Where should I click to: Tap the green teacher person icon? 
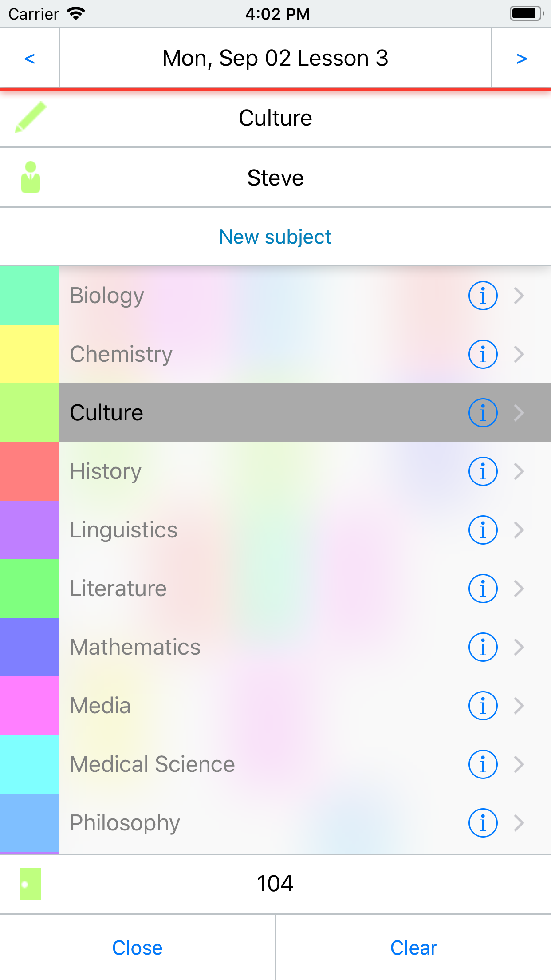[31, 177]
